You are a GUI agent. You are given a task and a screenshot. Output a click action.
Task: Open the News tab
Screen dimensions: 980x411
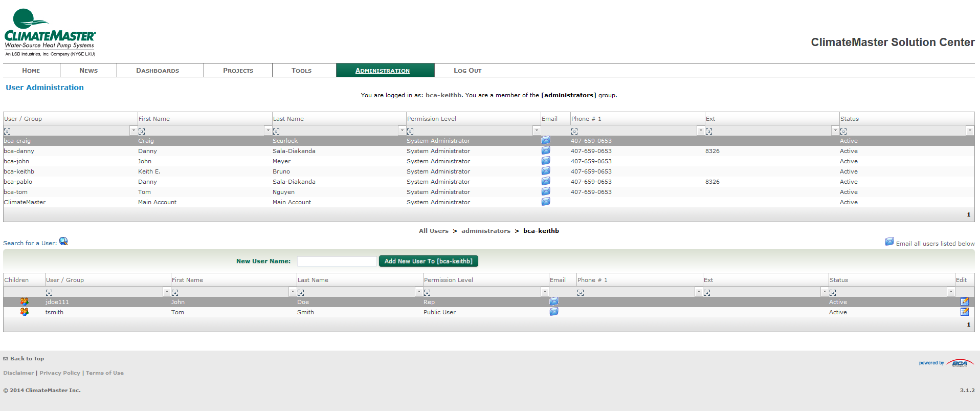tap(88, 71)
